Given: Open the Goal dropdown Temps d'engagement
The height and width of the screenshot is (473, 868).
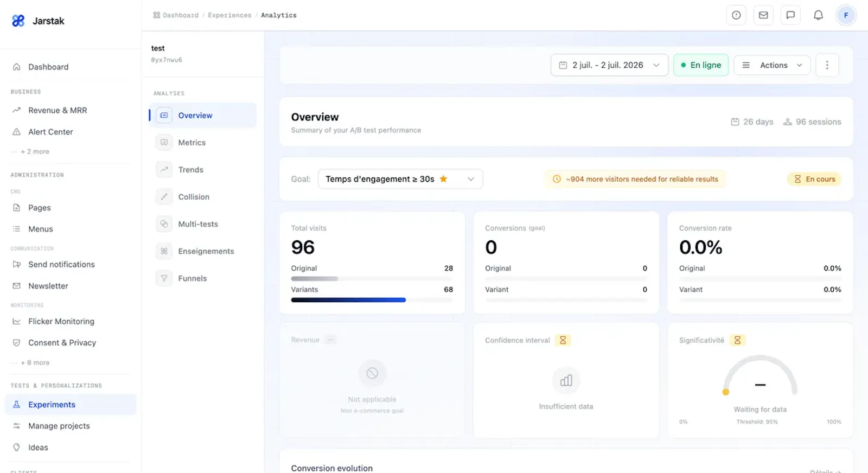Looking at the screenshot, I should click(400, 179).
